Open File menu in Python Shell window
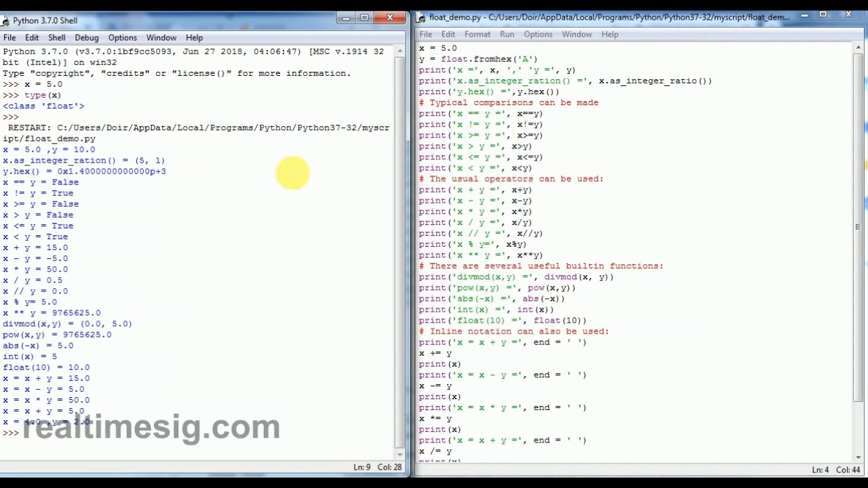 [9, 38]
